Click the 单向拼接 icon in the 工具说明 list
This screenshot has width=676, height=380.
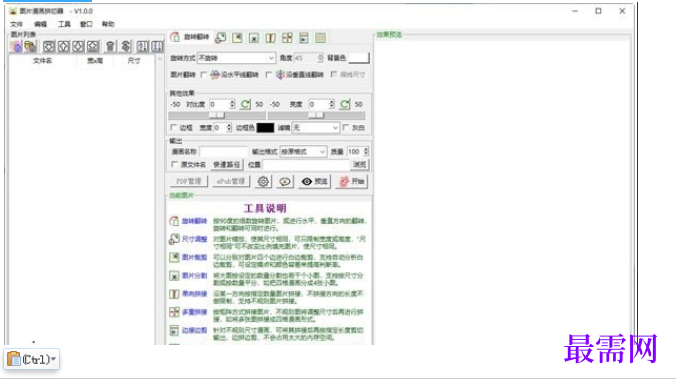click(174, 294)
